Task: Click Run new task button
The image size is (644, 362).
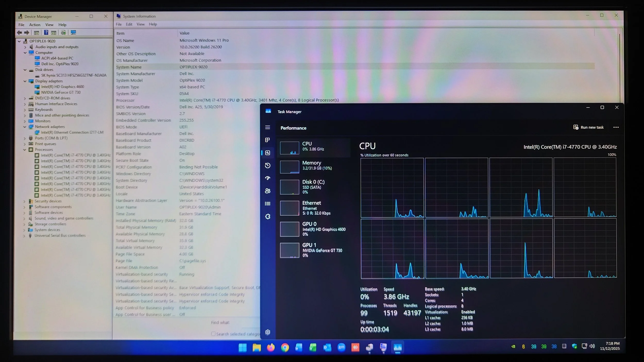Action: pos(588,127)
